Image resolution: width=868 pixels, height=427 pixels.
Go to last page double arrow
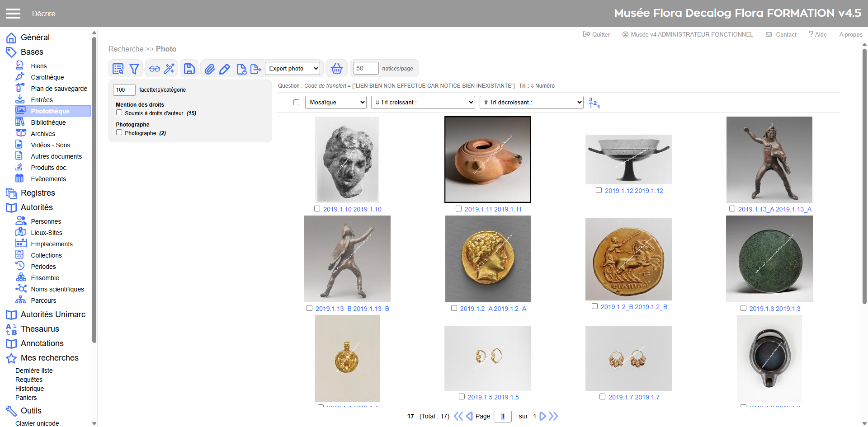(553, 416)
